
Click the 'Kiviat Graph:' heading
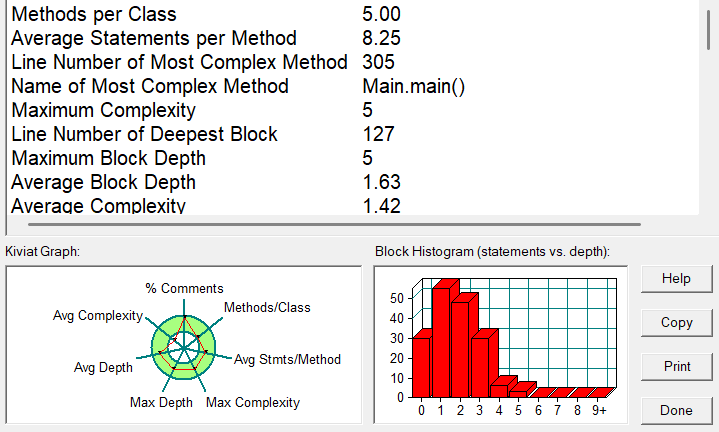pyautogui.click(x=43, y=251)
